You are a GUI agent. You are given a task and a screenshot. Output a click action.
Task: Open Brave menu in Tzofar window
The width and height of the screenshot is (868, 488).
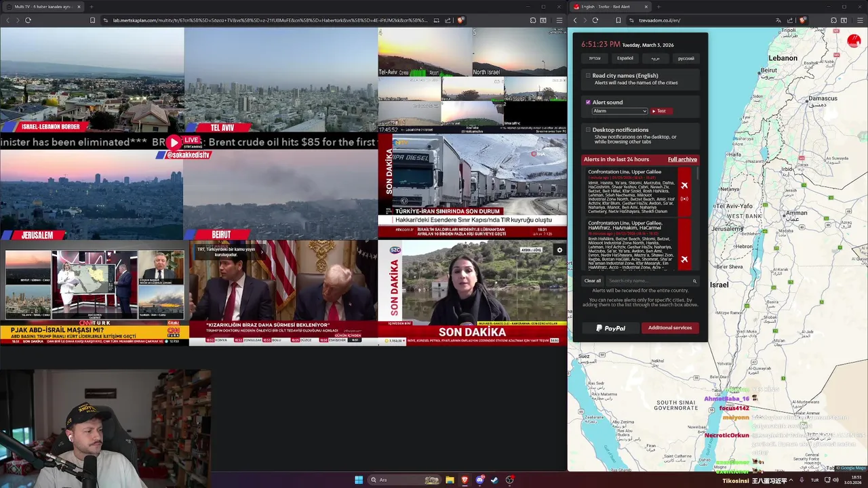pos(859,20)
